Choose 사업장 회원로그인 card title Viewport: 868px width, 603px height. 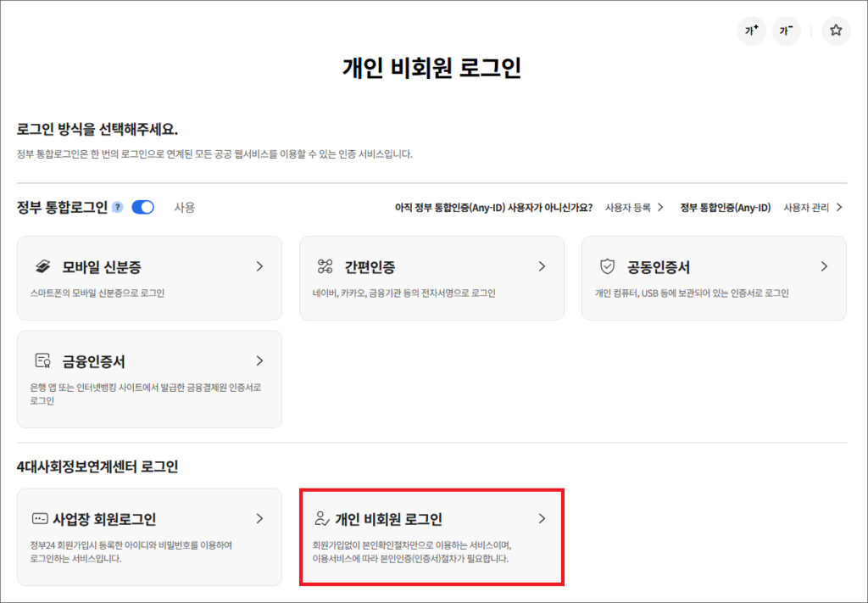pyautogui.click(x=104, y=519)
